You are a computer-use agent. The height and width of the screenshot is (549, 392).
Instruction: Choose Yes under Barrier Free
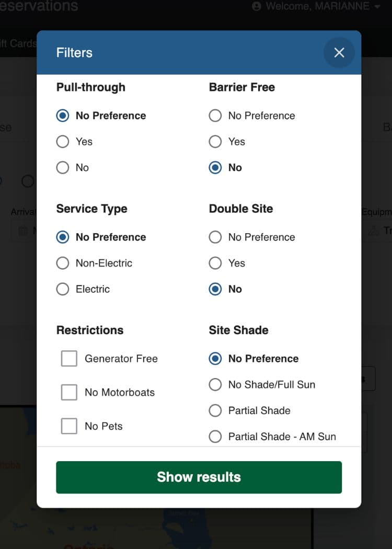pyautogui.click(x=215, y=142)
